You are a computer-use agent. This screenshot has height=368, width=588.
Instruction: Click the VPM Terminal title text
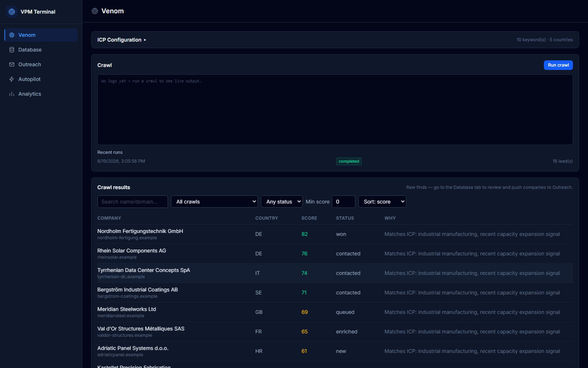pyautogui.click(x=38, y=12)
